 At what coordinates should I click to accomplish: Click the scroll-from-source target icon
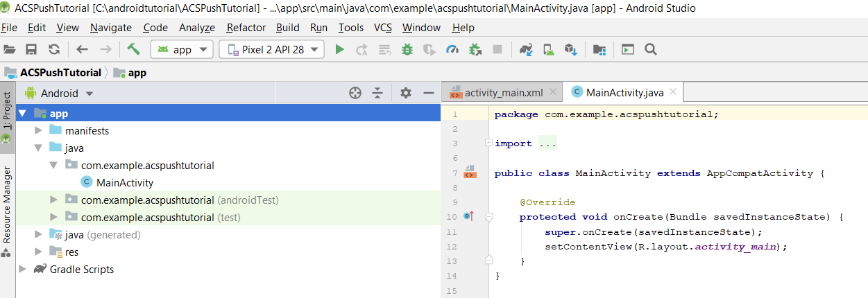pos(355,93)
